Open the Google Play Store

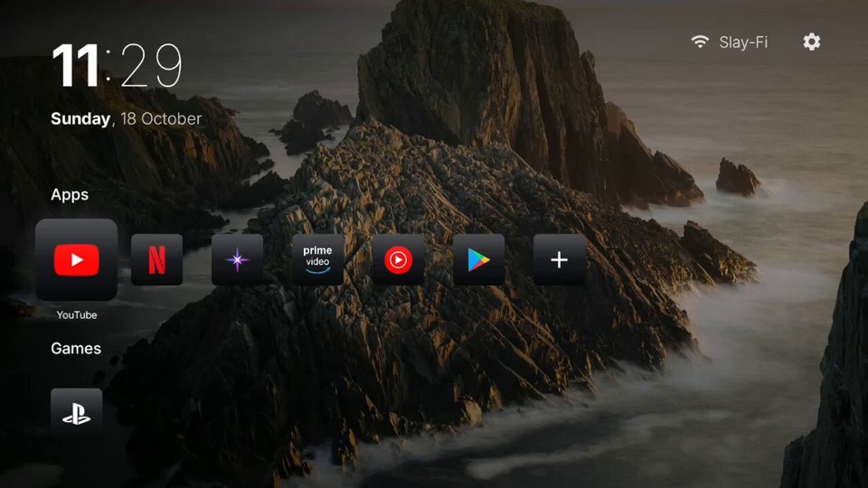pyautogui.click(x=479, y=259)
